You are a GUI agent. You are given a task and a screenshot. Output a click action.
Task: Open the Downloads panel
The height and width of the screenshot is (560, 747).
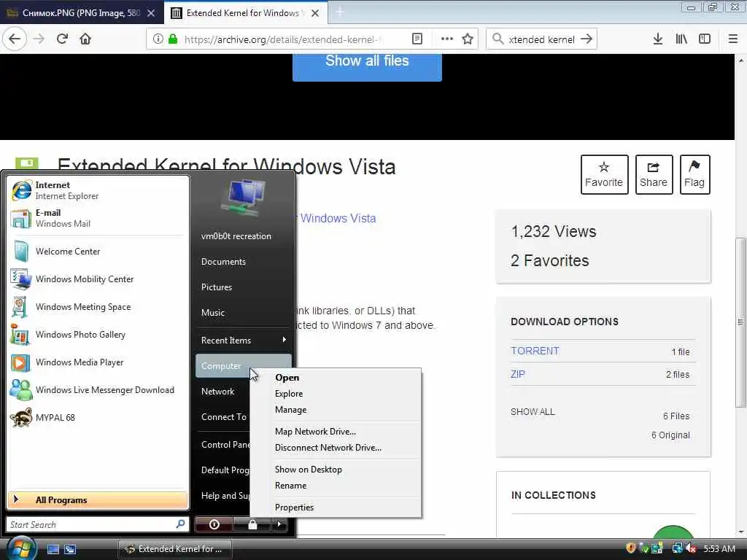point(658,39)
